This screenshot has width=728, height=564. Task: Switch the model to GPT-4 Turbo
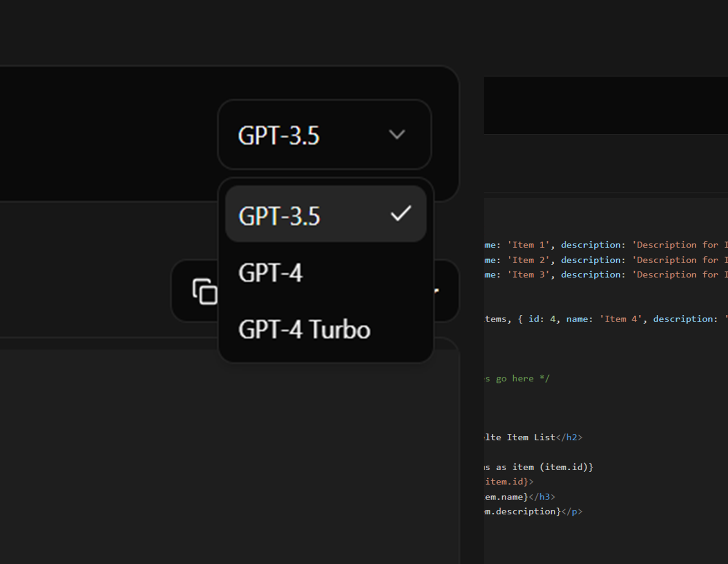click(304, 329)
